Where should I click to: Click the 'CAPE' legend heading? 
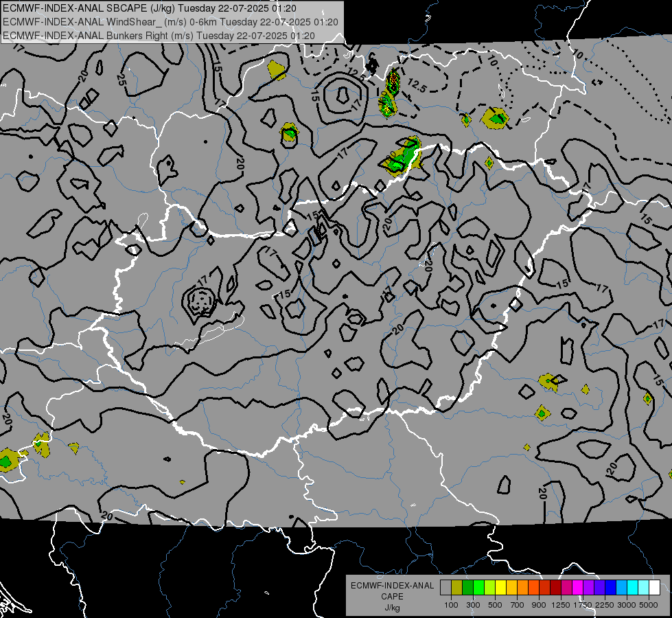(x=392, y=597)
